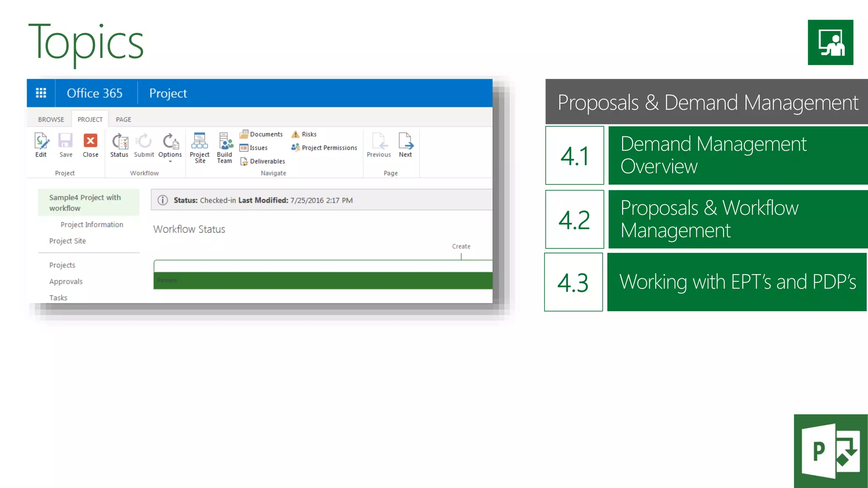Select Proposals & Workflow Management topic

[738, 219]
